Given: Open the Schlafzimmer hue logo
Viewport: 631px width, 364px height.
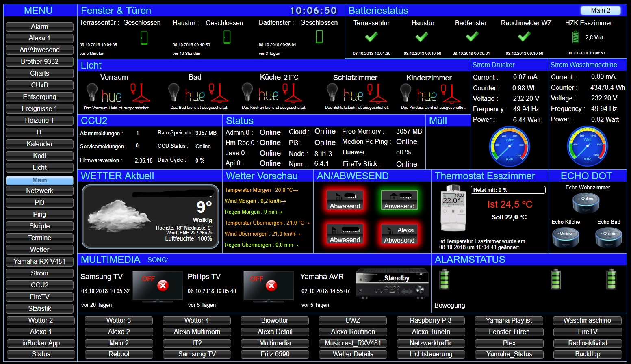Looking at the screenshot, I should pos(353,95).
